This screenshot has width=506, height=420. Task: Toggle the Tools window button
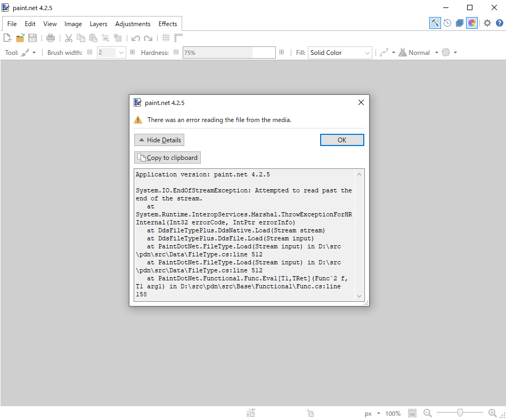pos(435,23)
